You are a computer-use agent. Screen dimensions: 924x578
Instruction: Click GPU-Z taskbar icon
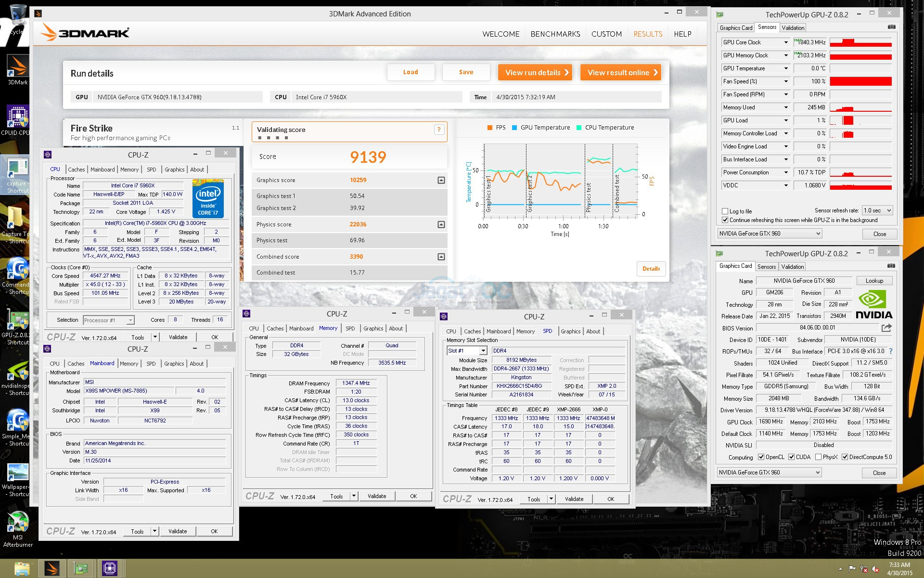(80, 569)
